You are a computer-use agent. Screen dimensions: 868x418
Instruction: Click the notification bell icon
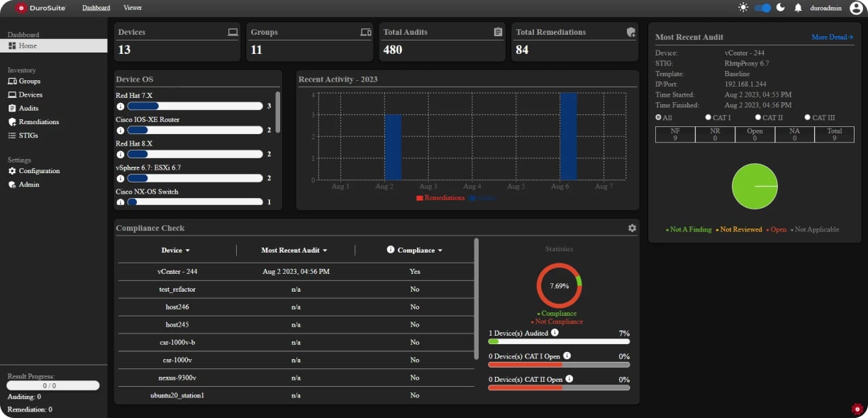coord(798,8)
